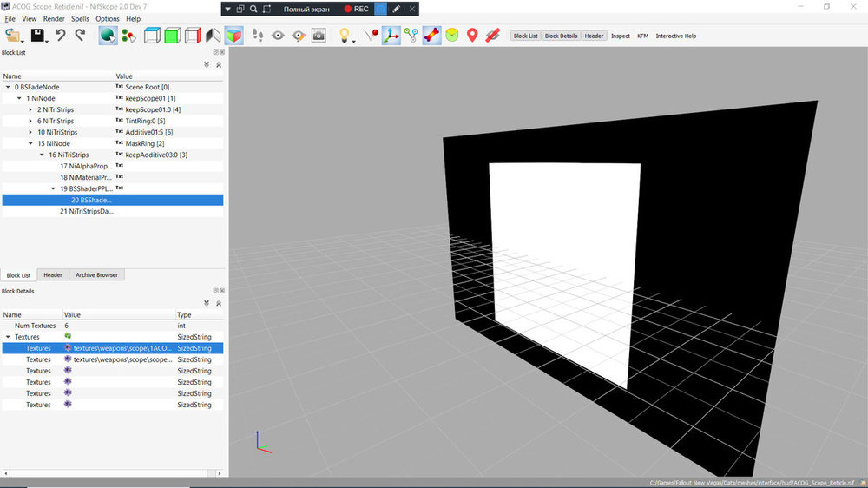The image size is (868, 488).
Task: Switch to the Header tab
Action: 53,274
